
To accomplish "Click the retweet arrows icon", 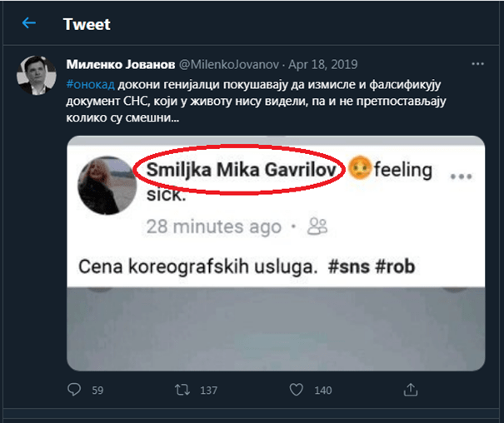I will (x=179, y=390).
